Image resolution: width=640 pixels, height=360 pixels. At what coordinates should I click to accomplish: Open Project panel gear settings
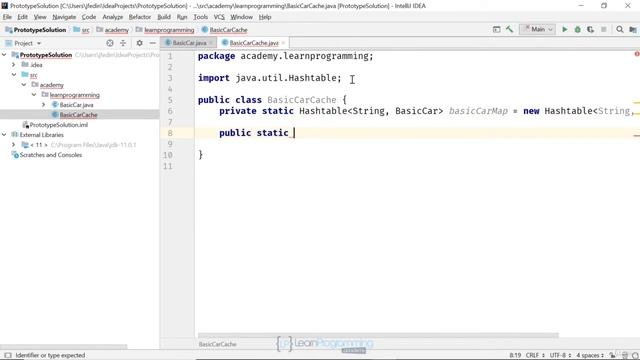[x=140, y=43]
